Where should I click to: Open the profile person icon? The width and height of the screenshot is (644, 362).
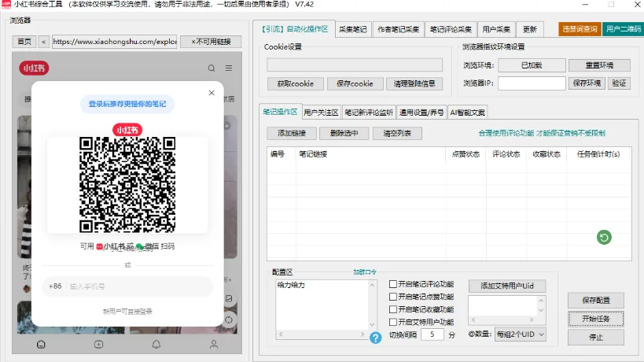(x=214, y=345)
